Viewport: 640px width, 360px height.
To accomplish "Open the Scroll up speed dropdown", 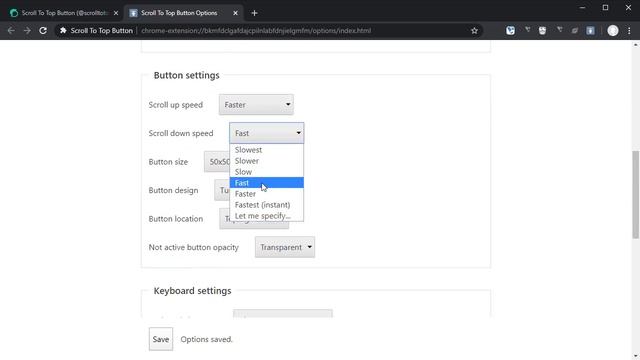I will [256, 105].
